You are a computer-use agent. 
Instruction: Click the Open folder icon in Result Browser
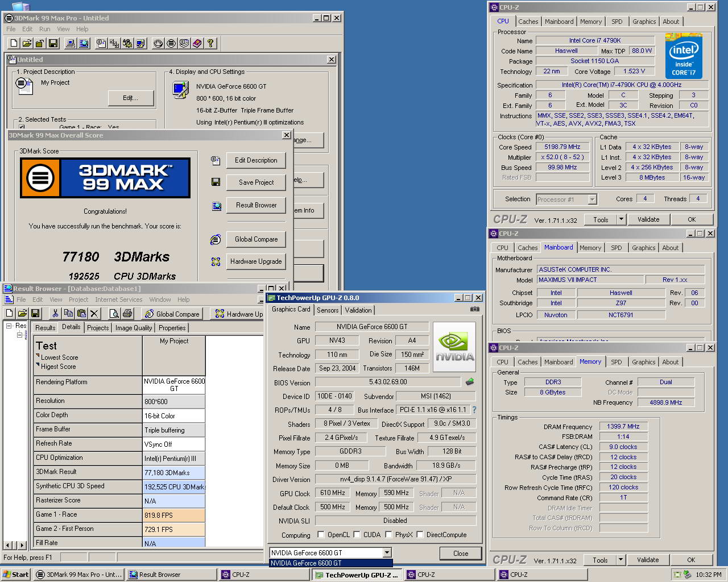22,313
